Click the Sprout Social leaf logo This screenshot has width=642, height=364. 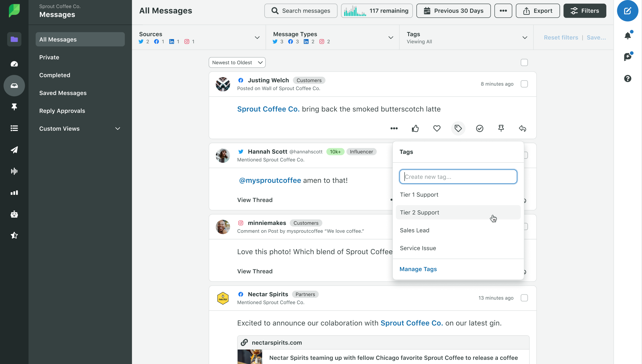point(14,11)
